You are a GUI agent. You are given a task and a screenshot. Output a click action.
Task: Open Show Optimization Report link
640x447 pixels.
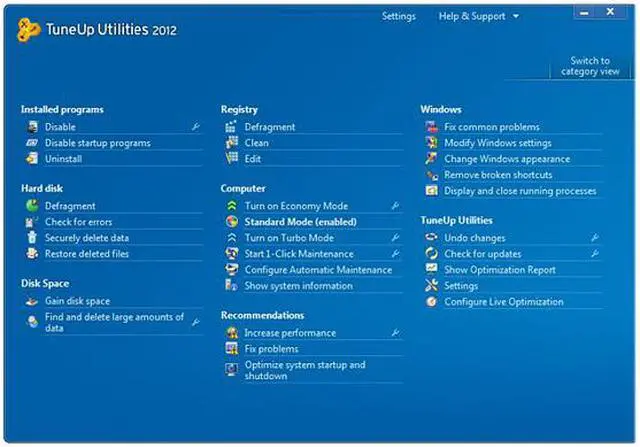tap(500, 269)
